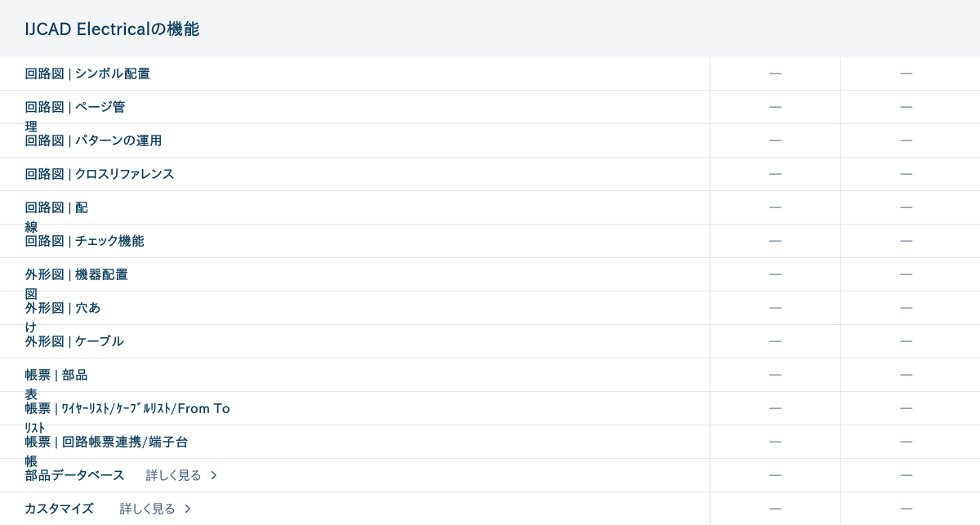Select the 回路図 | ページ管理 row label

75,107
